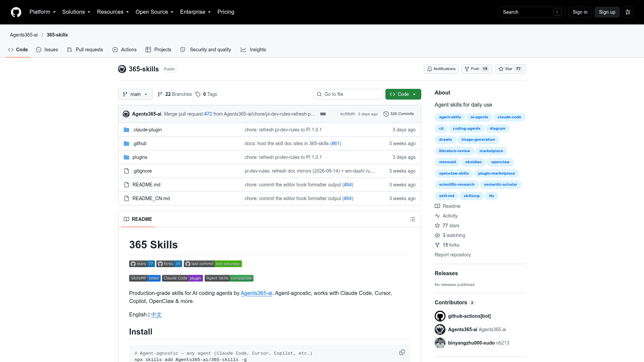The image size is (644, 362).
Task: Click the Agent Skills compatible badge
Action: [229, 278]
